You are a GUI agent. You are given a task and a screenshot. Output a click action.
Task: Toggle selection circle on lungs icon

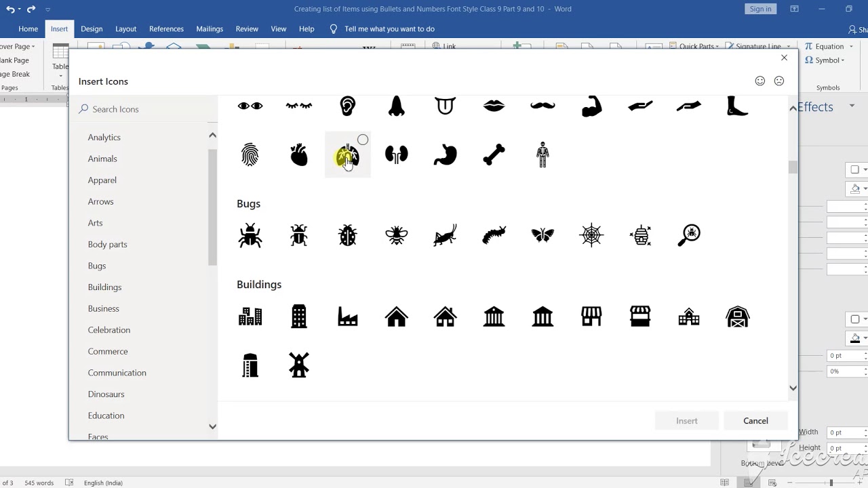[x=363, y=140]
